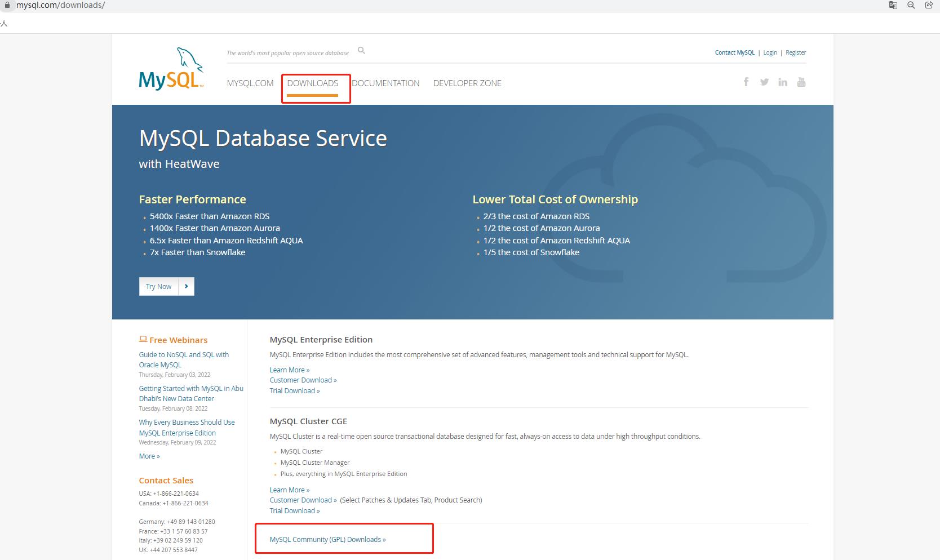Viewport: 940px width, 560px height.
Task: Click Lower Total Cost of Ownership heading
Action: tap(555, 199)
